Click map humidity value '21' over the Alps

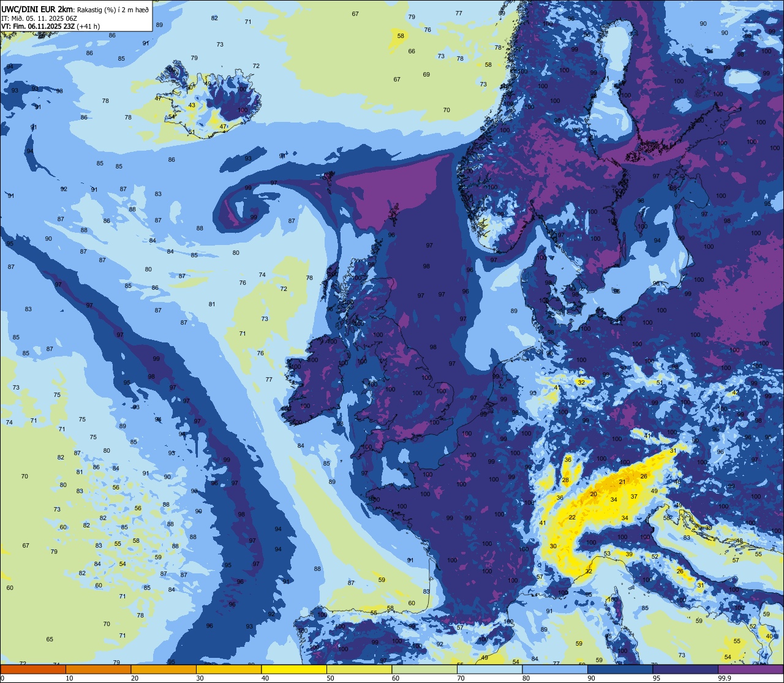tap(622, 482)
